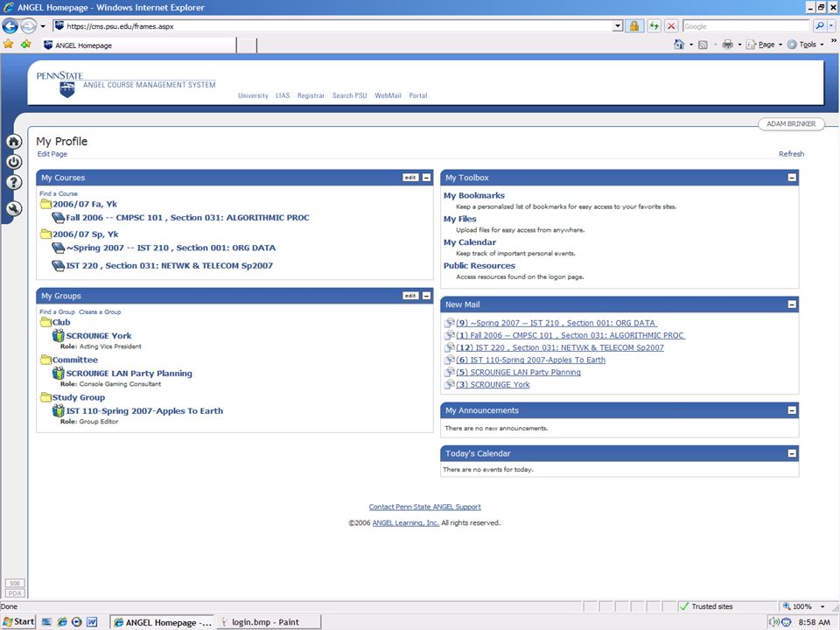Click the search magnifier icon

coord(819,25)
